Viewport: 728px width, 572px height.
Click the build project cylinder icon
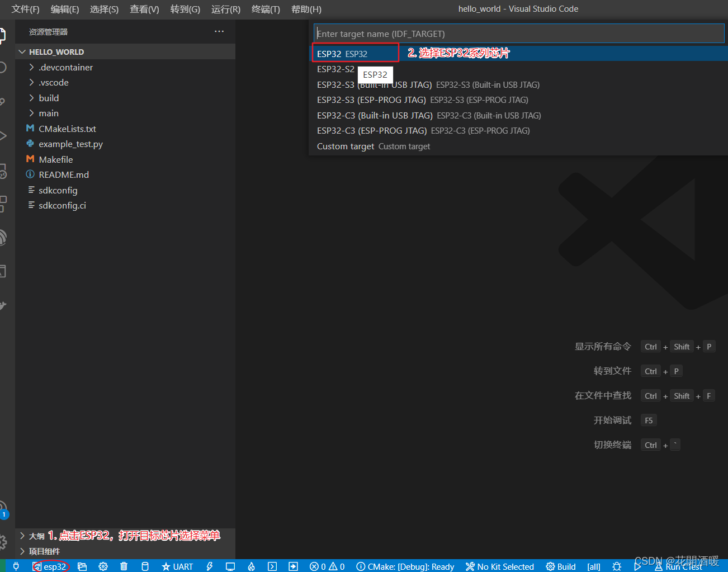pos(145,566)
